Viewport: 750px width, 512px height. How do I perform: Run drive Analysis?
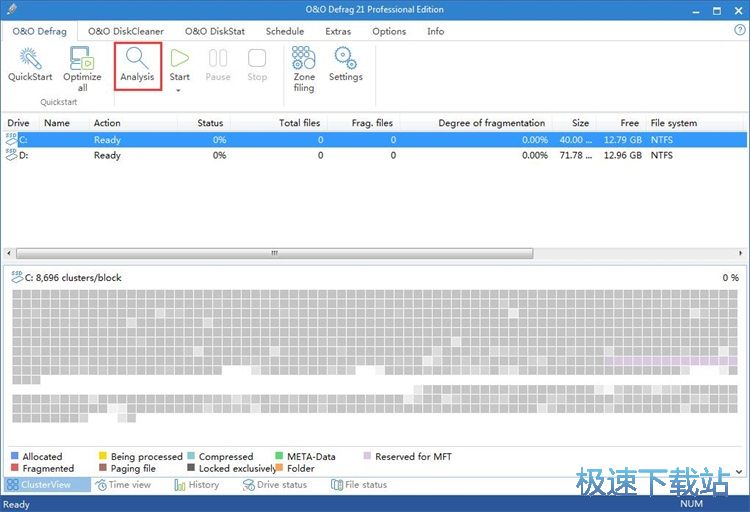tap(137, 66)
